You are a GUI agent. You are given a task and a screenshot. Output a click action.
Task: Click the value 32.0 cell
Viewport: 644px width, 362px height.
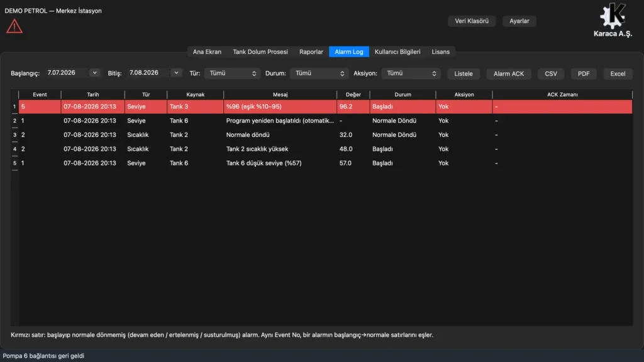tap(353, 134)
